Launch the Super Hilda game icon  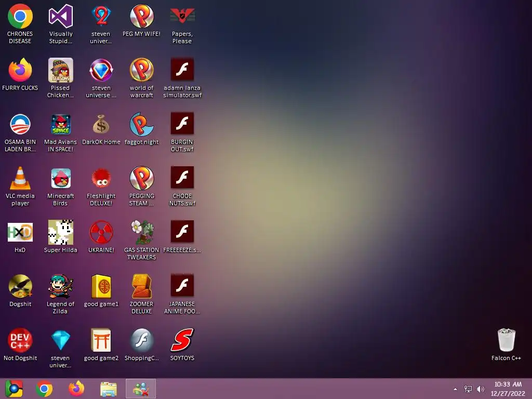[61, 237]
